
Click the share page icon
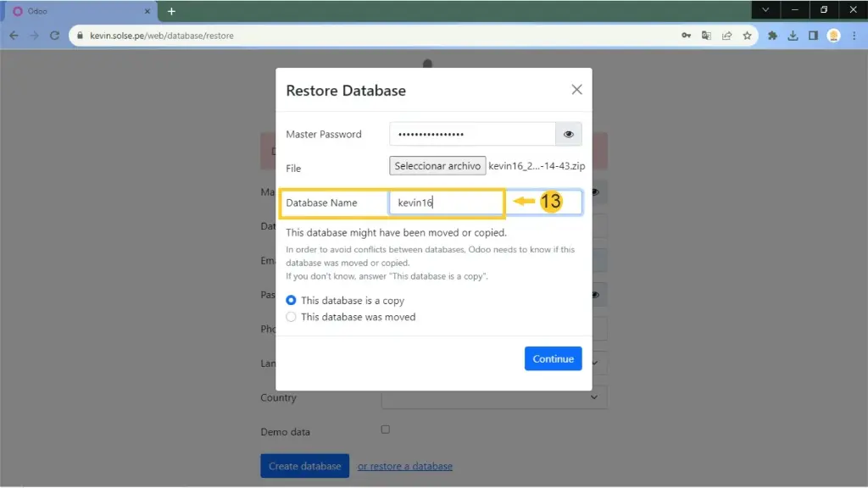[726, 36]
